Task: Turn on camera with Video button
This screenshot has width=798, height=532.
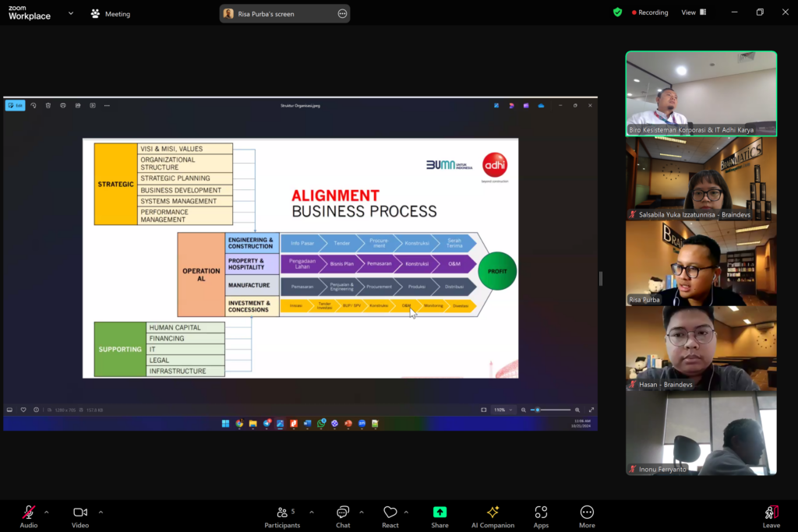Action: [80, 513]
